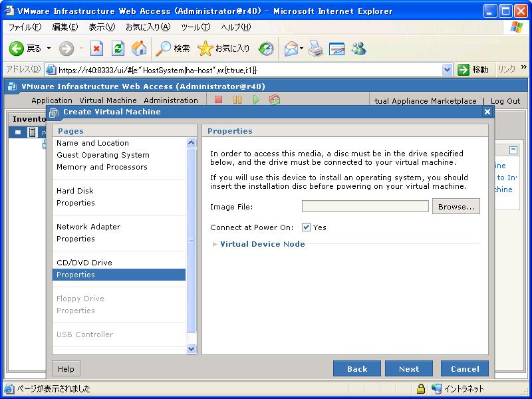Click the Next button in wizard
The image size is (532, 399).
pos(409,369)
